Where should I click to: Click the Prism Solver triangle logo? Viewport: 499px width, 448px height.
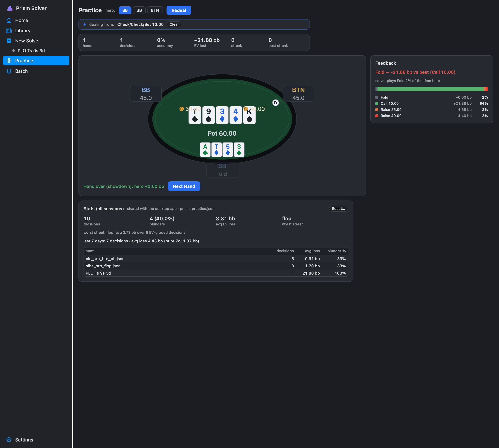tap(10, 8)
